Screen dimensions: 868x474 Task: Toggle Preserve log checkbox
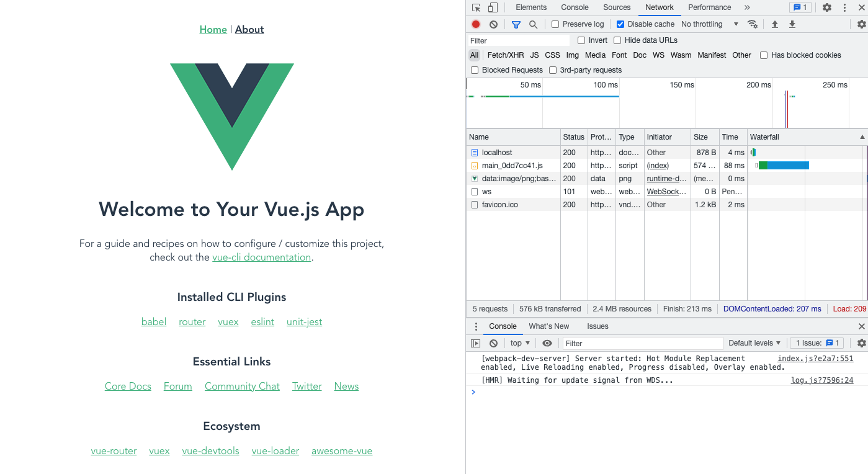click(555, 24)
